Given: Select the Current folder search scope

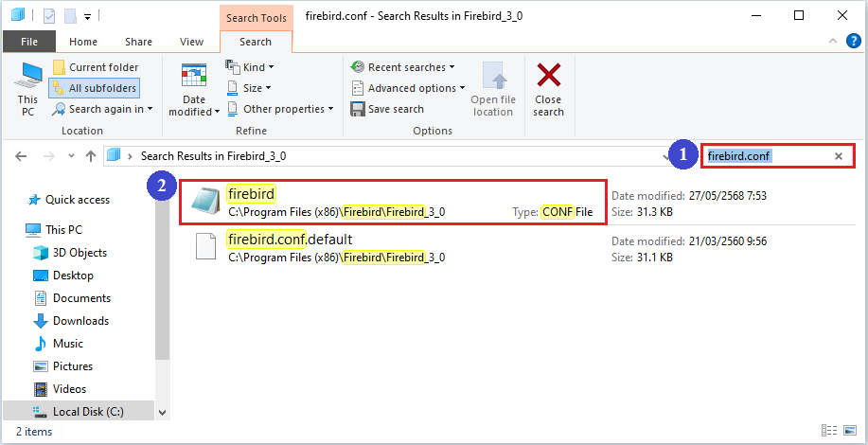Looking at the screenshot, I should coord(94,67).
